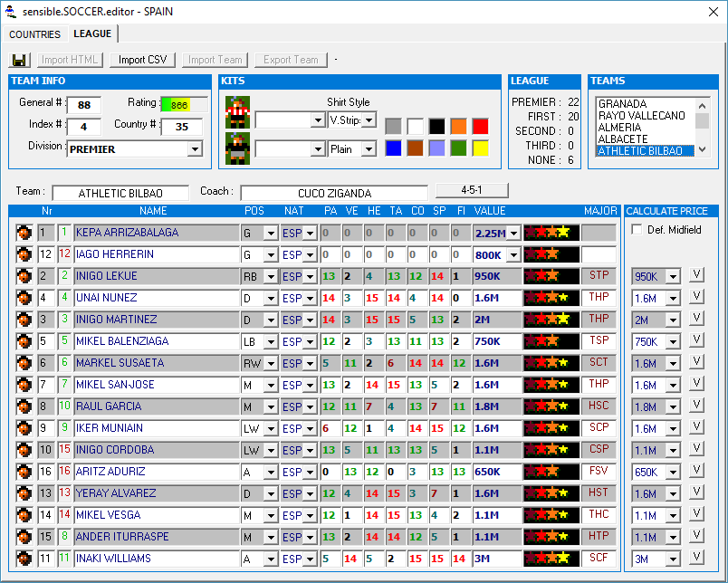Enable the Def. Midfield checkbox
The image size is (728, 583).
coord(636,230)
